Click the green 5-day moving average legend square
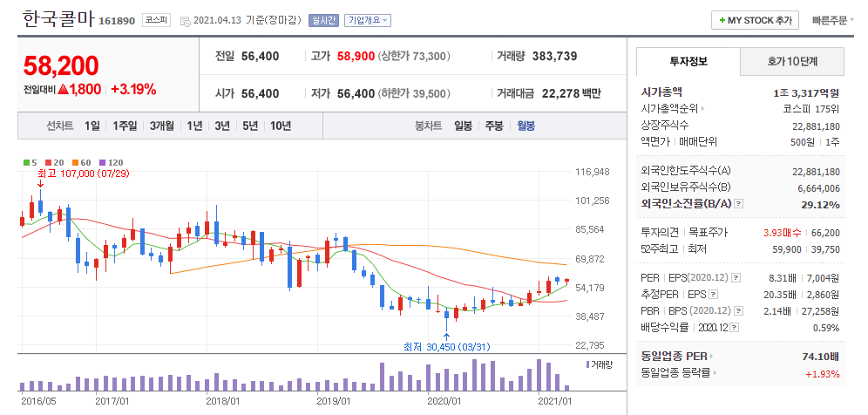 point(26,163)
